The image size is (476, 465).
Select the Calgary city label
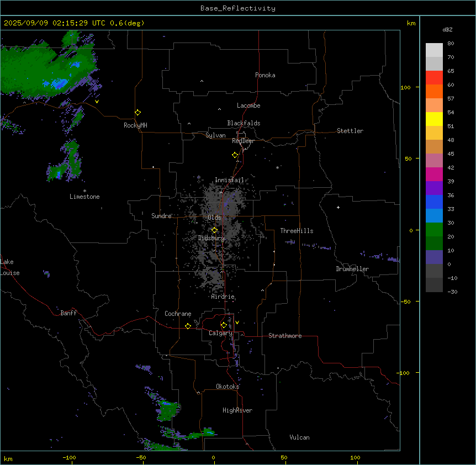(x=221, y=333)
